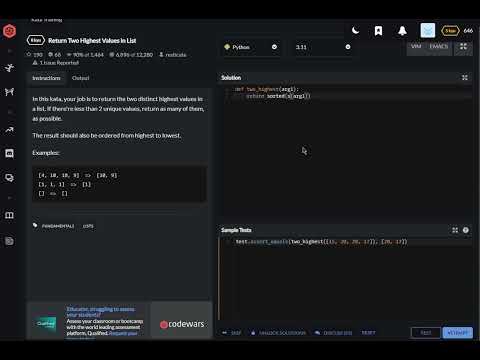Open the Discussions speech-bubbles sidebar icon
The width and height of the screenshot is (480, 360).
click(x=9, y=178)
